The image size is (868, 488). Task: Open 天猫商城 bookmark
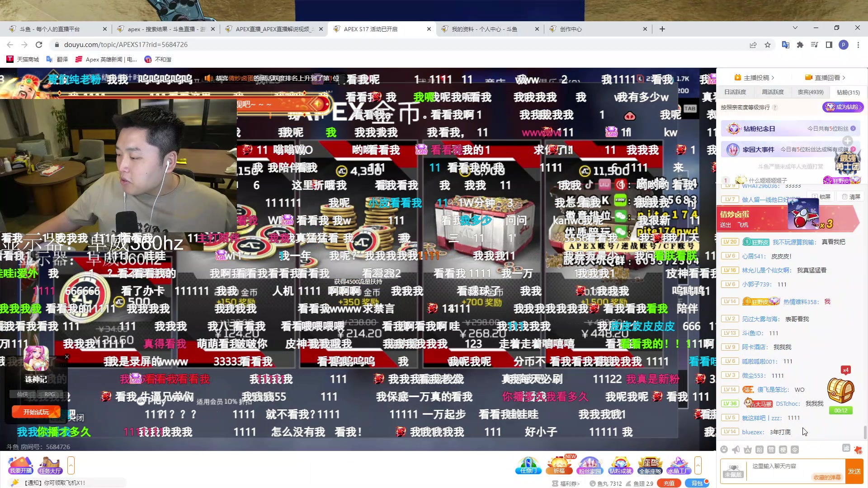pos(23,59)
